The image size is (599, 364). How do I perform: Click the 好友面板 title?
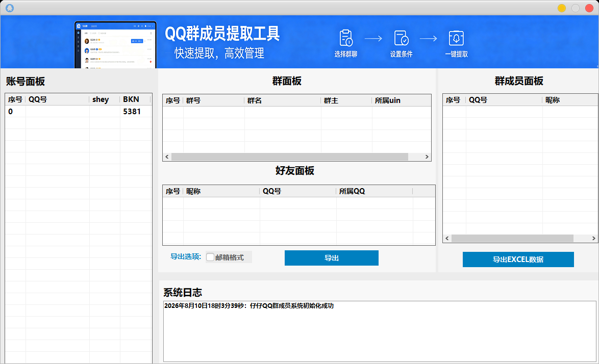click(295, 171)
